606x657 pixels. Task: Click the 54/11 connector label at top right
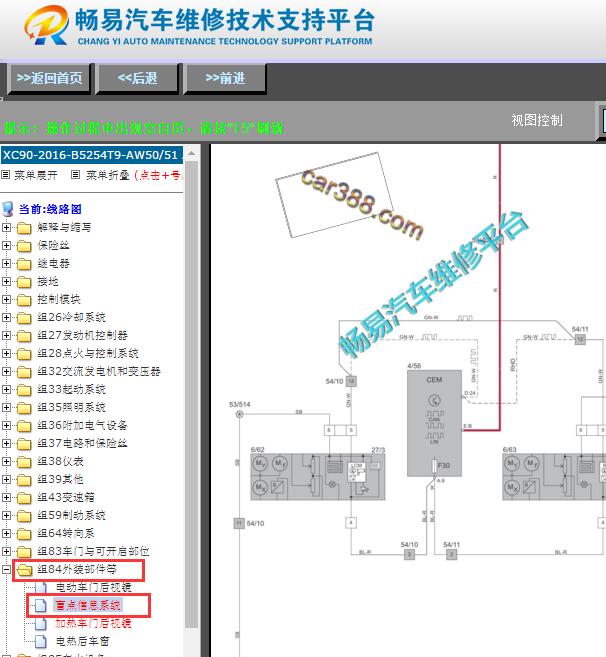click(x=580, y=329)
